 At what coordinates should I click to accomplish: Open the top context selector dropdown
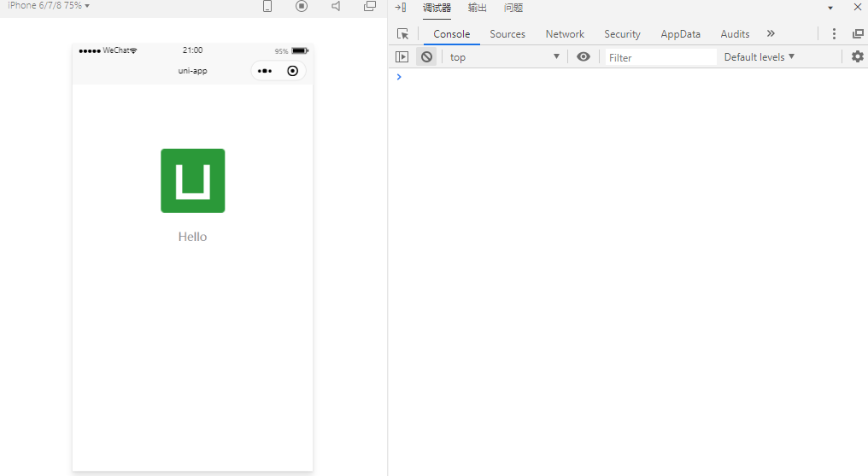tap(504, 57)
